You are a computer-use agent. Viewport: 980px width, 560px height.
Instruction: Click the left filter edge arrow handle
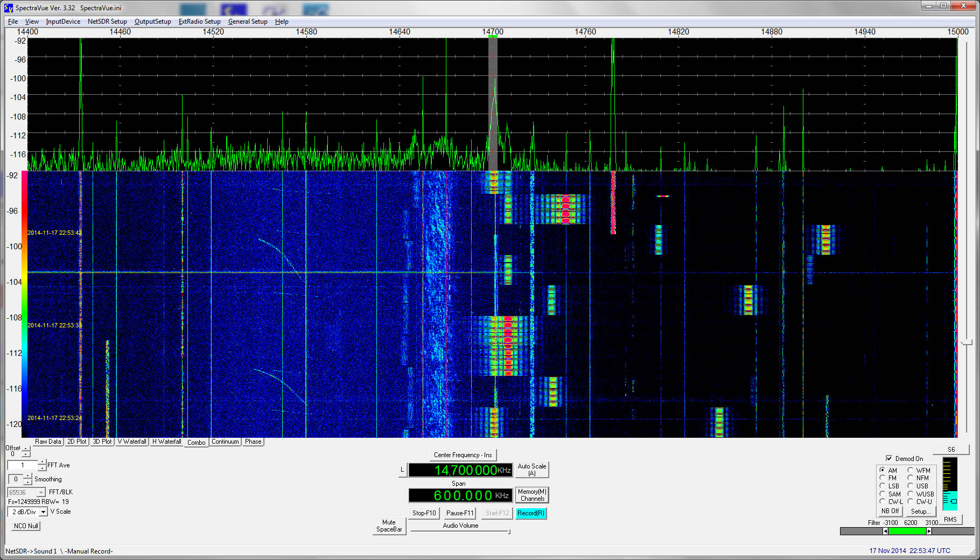coord(885,531)
